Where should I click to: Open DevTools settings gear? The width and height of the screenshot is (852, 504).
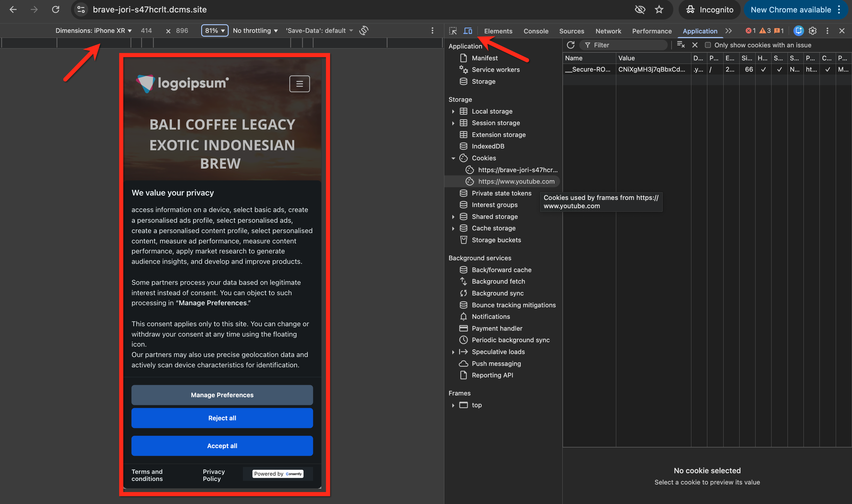click(812, 31)
